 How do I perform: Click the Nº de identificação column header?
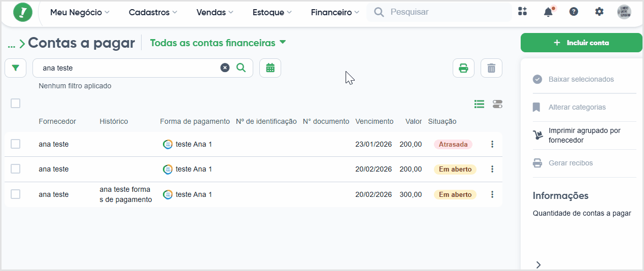266,122
